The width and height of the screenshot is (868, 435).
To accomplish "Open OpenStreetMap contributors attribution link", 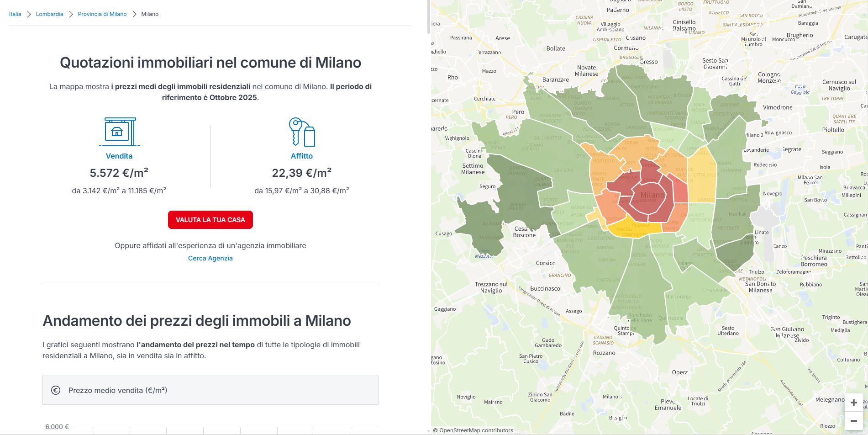I will coord(473,430).
